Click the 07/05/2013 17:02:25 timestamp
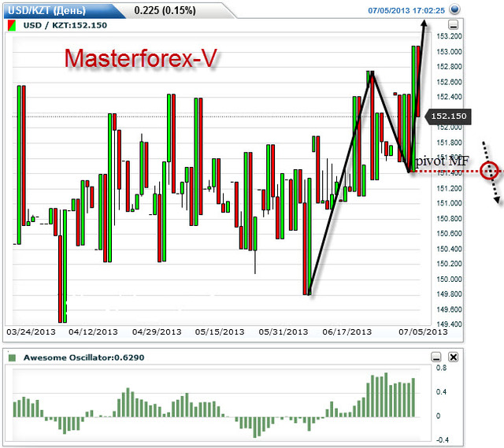Screen dimensions: 504x448 [406, 10]
